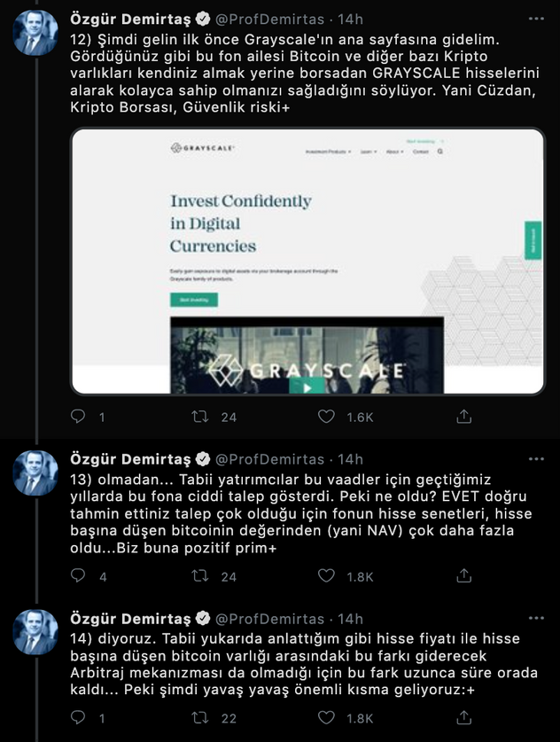Retweet tweet 14 with 22 retweets

203,717
